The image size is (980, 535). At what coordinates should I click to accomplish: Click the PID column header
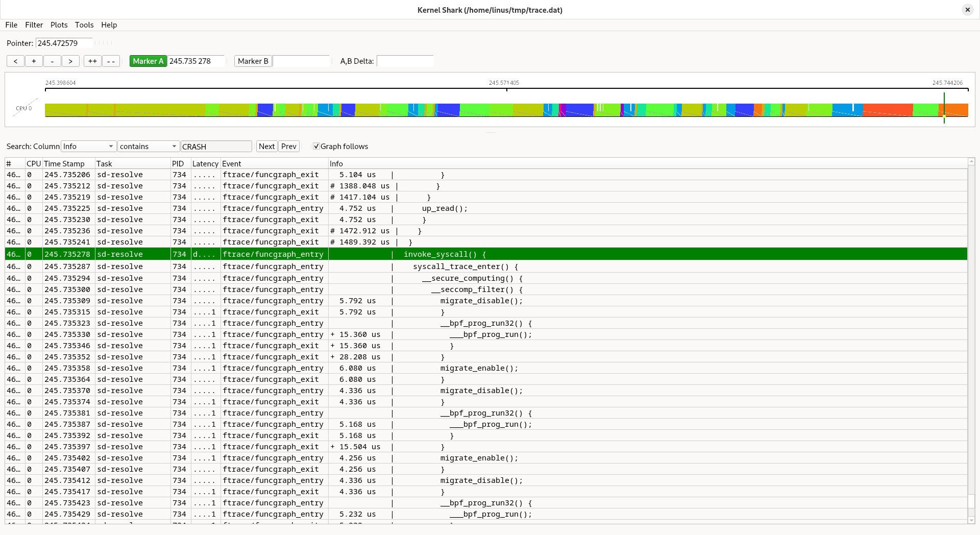(x=181, y=164)
